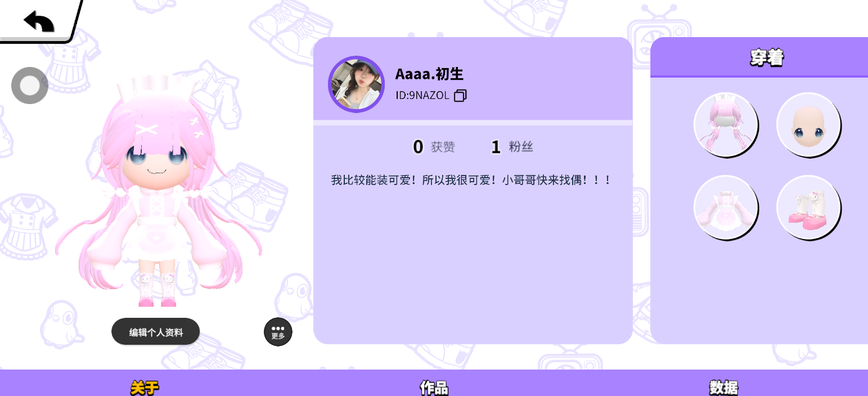Tap the pink-haired 3D avatar character
The width and height of the screenshot is (868, 396).
[158, 191]
